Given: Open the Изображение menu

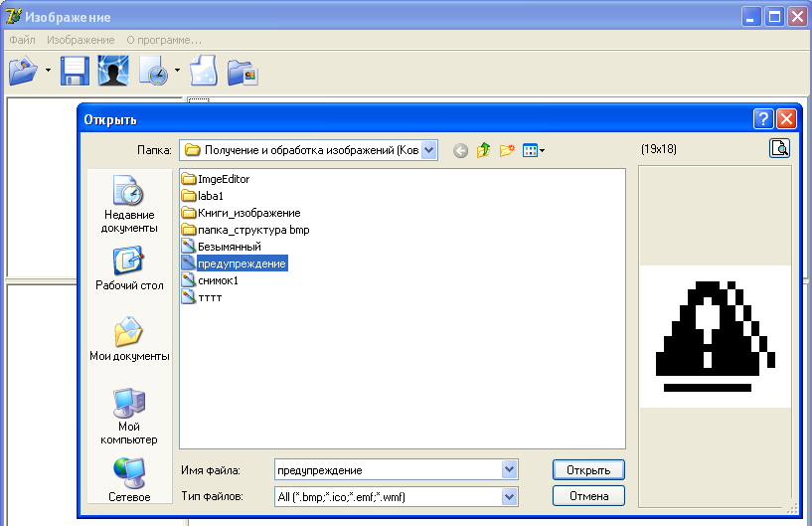Looking at the screenshot, I should point(81,40).
